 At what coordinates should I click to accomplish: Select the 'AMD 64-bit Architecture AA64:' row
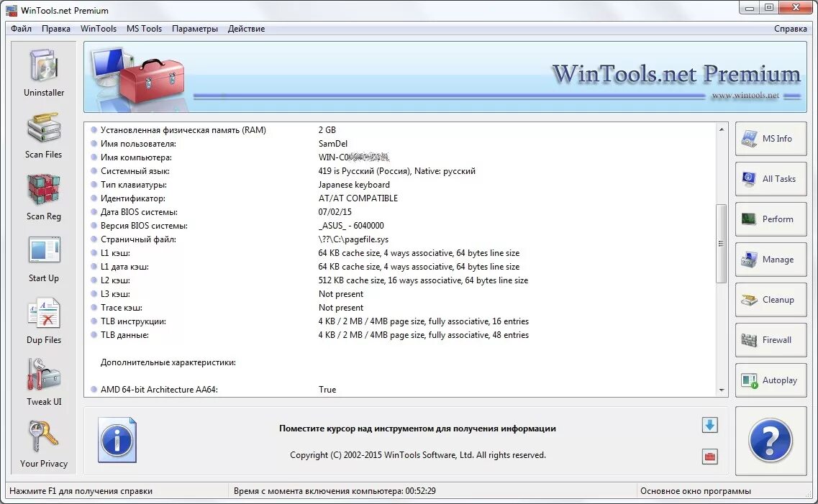pyautogui.click(x=401, y=390)
